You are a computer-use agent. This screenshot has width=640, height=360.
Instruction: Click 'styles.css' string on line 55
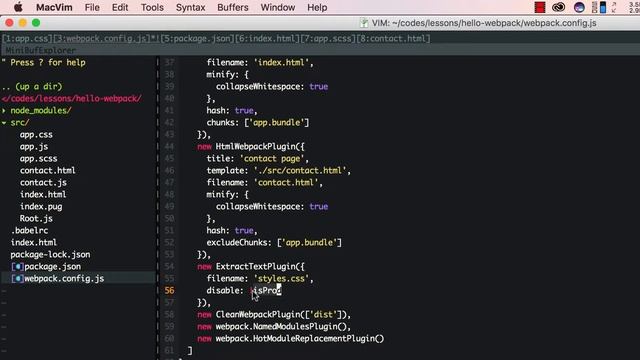coord(281,279)
